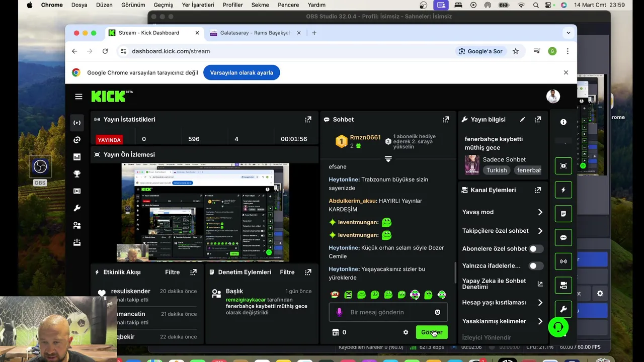Pop out the Yayın İstatistikleri panel

308,120
